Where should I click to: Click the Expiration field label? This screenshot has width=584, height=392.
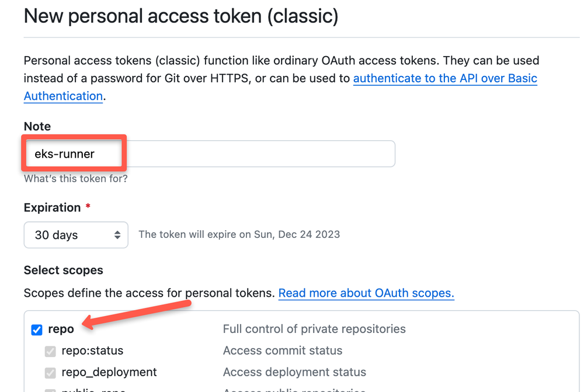click(51, 207)
